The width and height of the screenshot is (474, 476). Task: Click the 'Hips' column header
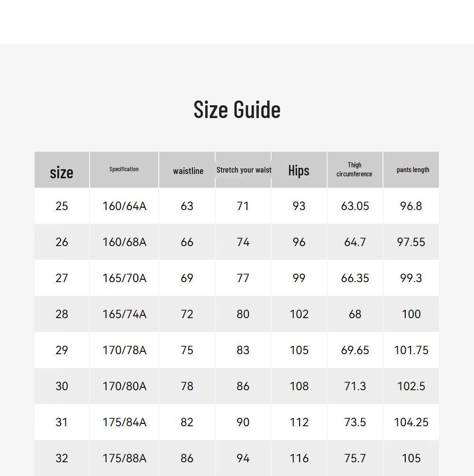[299, 170]
